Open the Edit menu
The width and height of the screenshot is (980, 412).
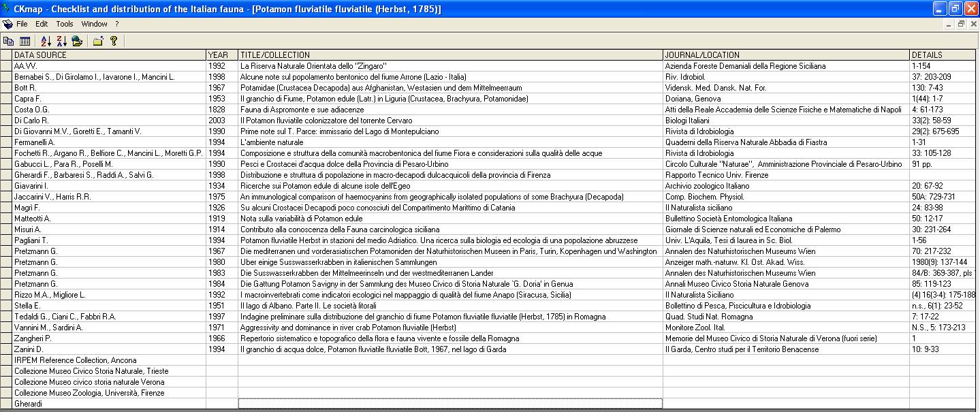(42, 24)
